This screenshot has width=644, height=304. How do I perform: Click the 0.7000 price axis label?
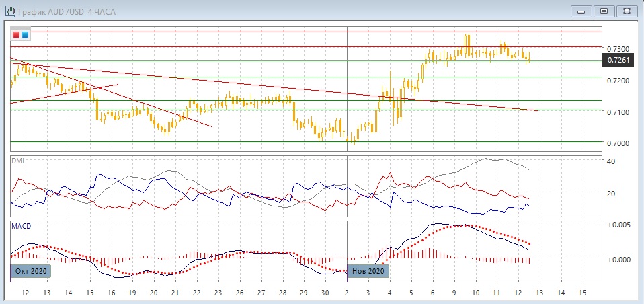(618, 143)
